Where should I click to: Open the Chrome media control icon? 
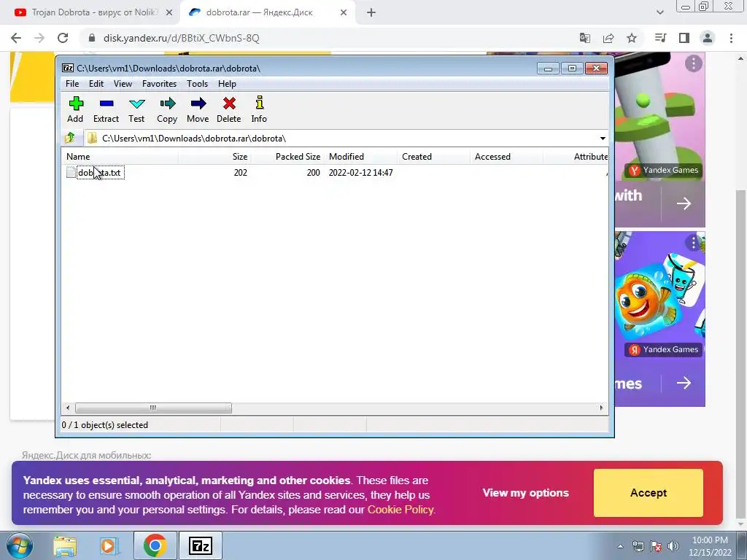click(660, 38)
